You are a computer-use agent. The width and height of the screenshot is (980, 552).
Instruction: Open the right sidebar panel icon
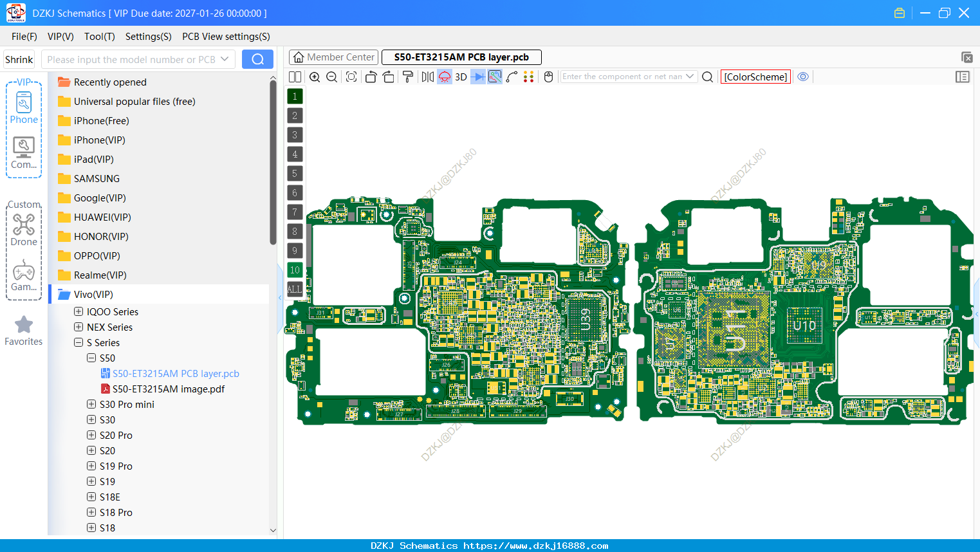click(x=963, y=77)
